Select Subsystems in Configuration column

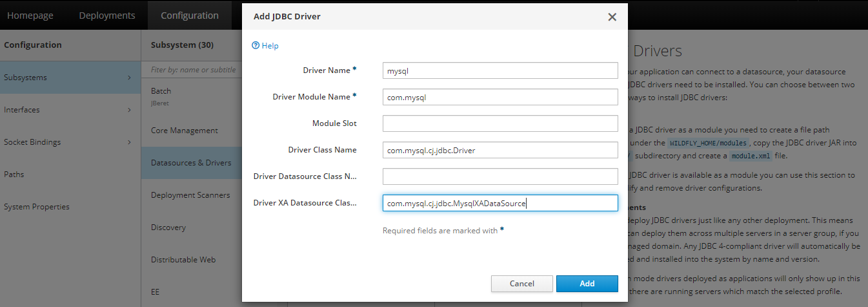click(x=70, y=78)
